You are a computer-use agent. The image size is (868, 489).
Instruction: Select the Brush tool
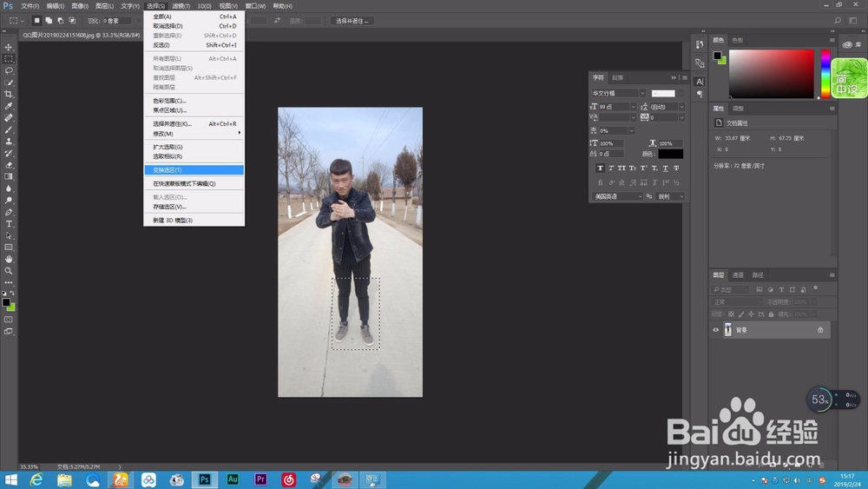9,129
